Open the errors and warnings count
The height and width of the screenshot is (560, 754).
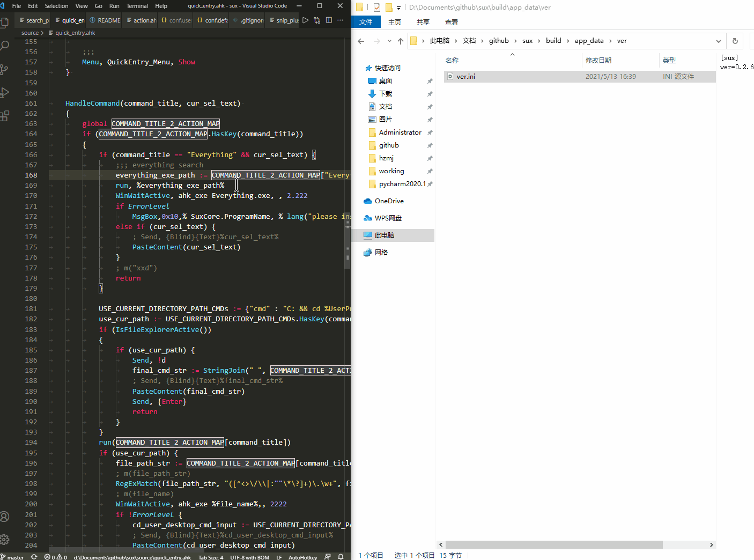tap(56, 557)
